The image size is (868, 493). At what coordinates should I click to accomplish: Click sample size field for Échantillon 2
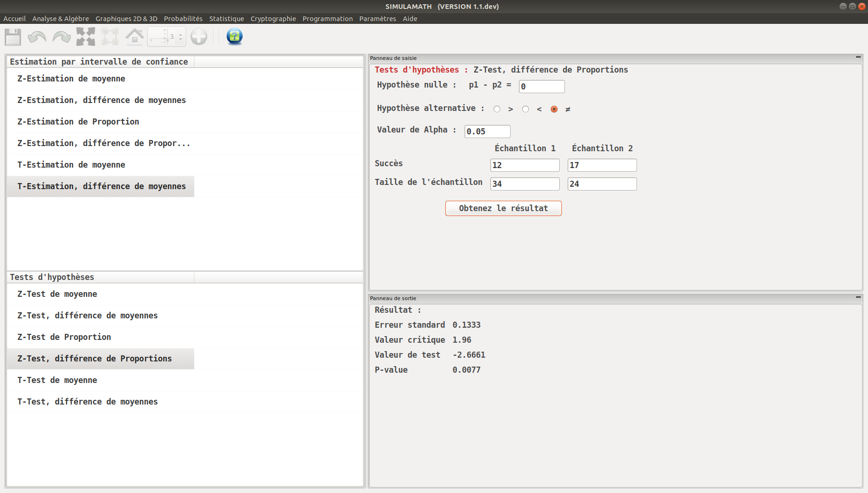click(x=602, y=184)
